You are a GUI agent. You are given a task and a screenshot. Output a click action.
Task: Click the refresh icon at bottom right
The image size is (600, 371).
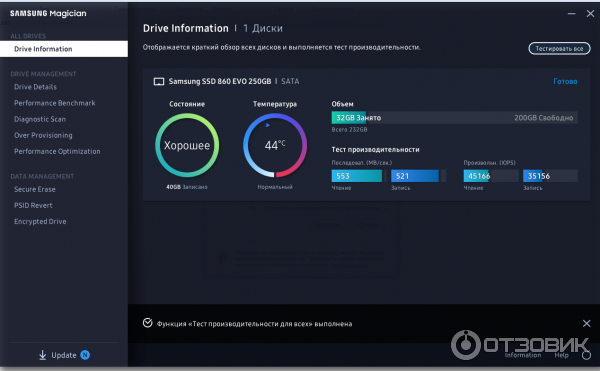[x=586, y=355]
